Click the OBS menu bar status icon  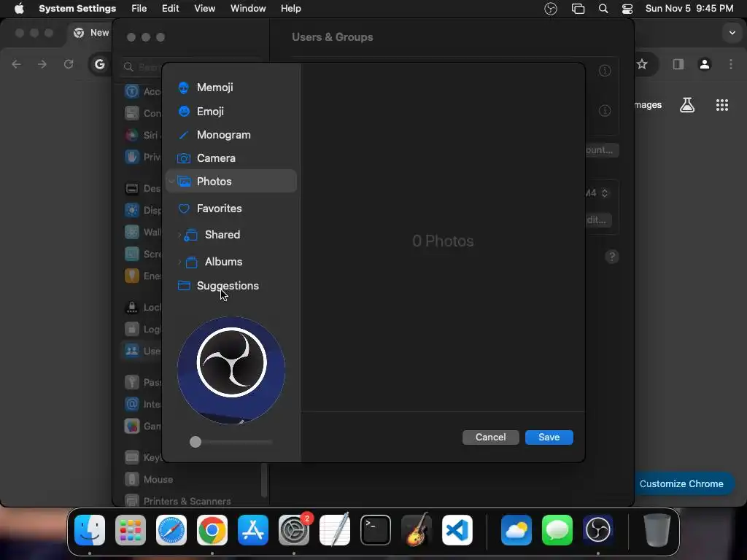point(551,9)
